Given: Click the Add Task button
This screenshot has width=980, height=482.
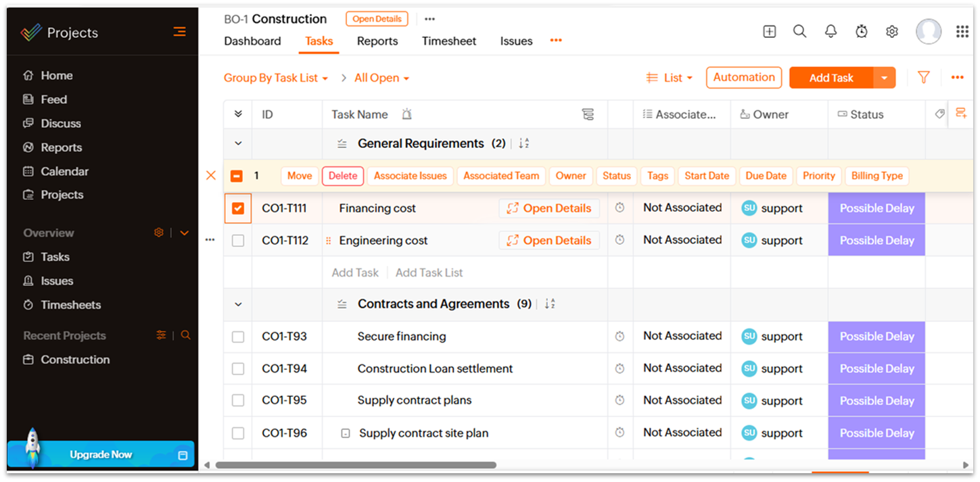Looking at the screenshot, I should [831, 78].
